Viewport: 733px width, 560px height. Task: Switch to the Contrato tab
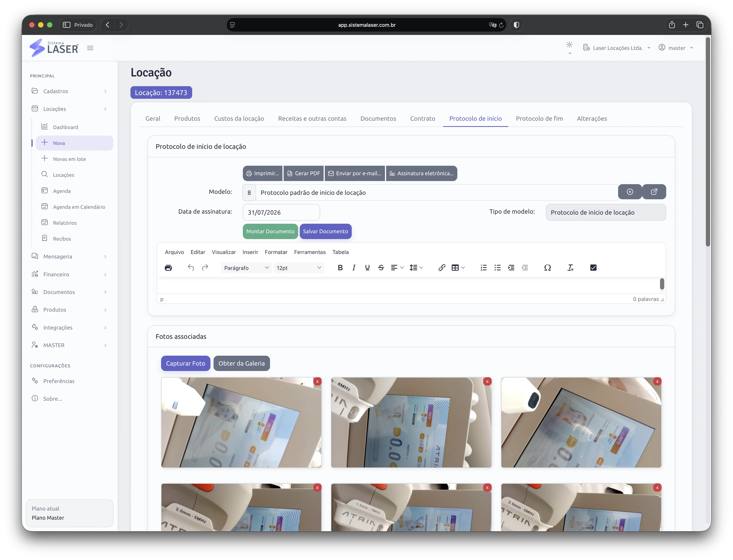(423, 119)
